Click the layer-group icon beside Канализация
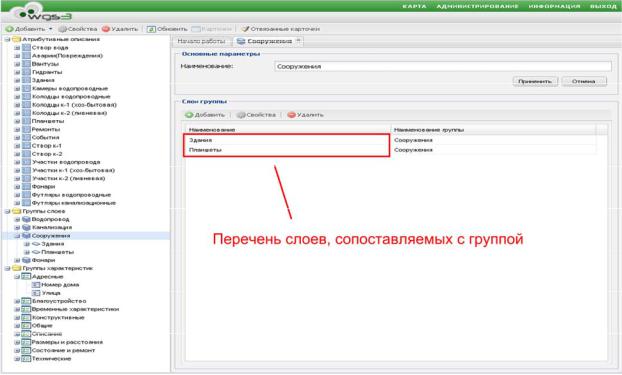The width and height of the screenshot is (622, 375). tap(26, 227)
